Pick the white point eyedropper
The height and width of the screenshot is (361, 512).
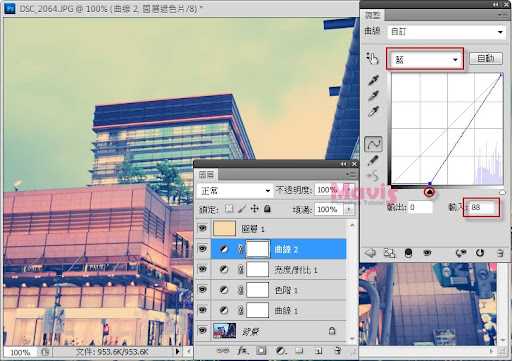(x=374, y=111)
